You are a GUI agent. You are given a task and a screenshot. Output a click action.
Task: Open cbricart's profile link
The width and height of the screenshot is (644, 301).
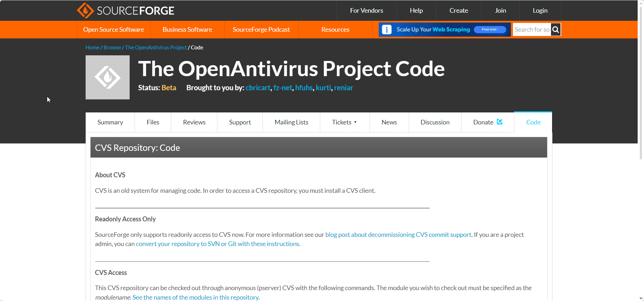click(x=258, y=88)
